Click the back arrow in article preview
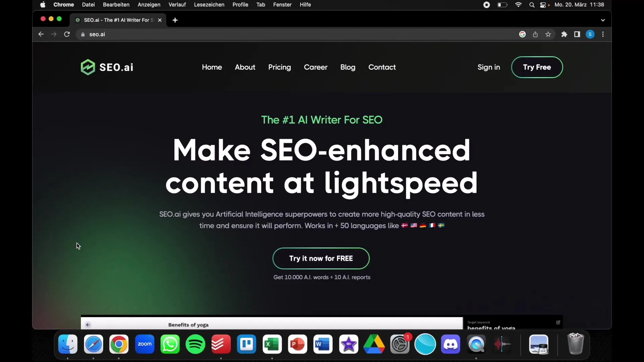The width and height of the screenshot is (644, 362). 88,325
